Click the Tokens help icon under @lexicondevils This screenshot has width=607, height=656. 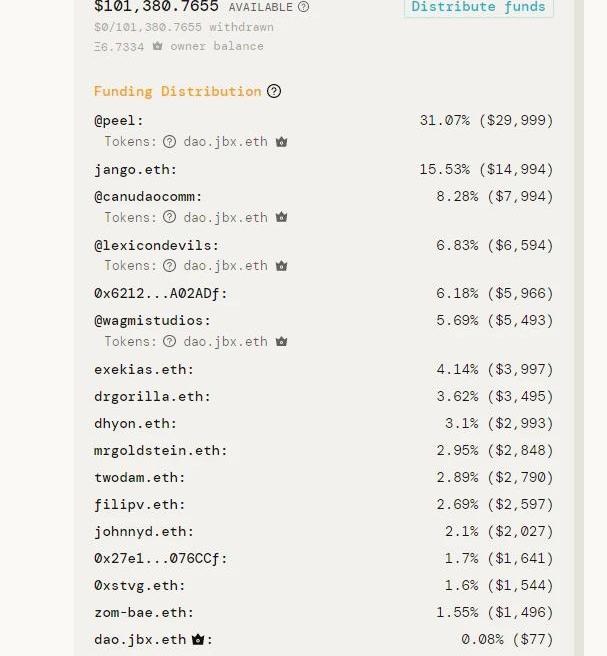pyautogui.click(x=169, y=266)
